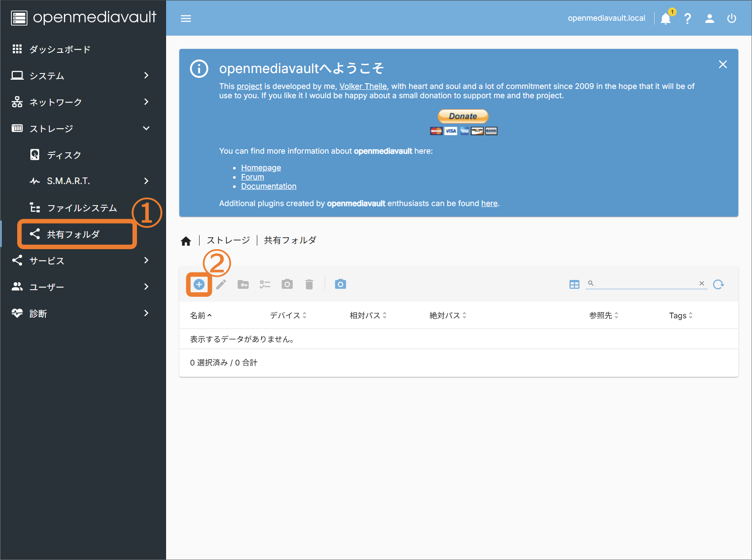This screenshot has height=560, width=752.
Task: Clear the table search field
Action: (702, 284)
